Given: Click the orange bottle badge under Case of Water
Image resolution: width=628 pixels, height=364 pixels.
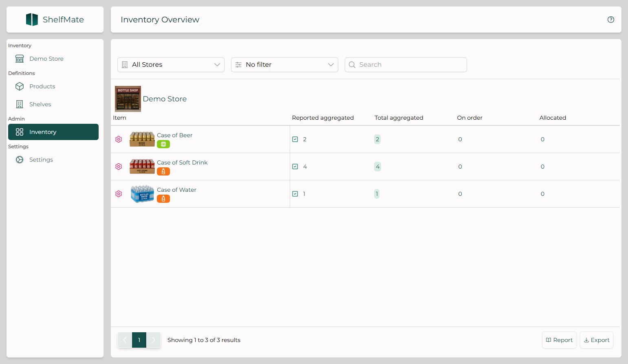Looking at the screenshot, I should pyautogui.click(x=163, y=199).
